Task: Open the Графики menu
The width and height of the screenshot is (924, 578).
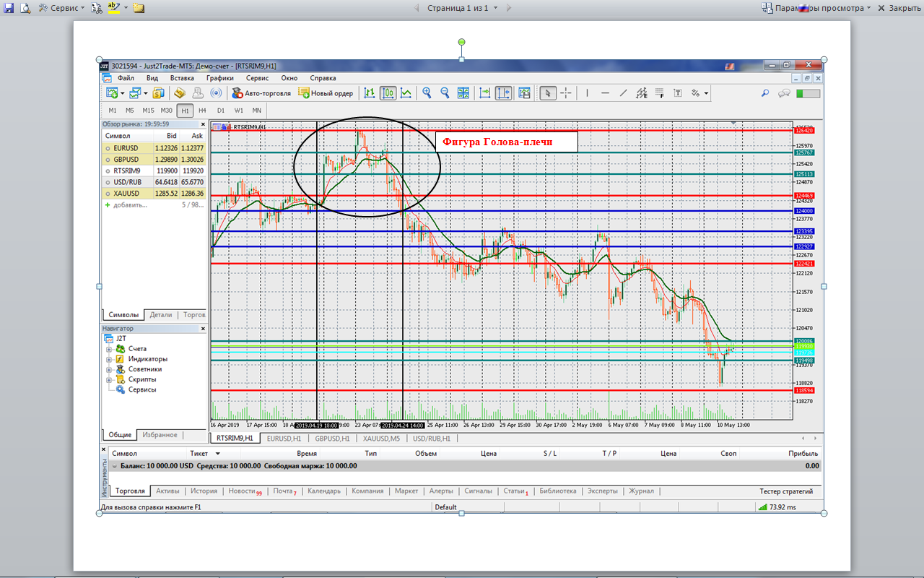Action: pyautogui.click(x=219, y=78)
